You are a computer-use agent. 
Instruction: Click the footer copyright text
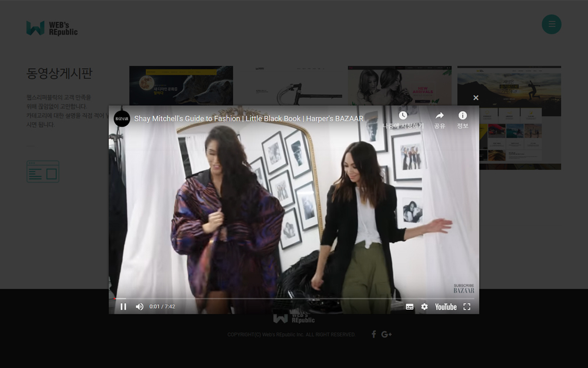tap(292, 334)
